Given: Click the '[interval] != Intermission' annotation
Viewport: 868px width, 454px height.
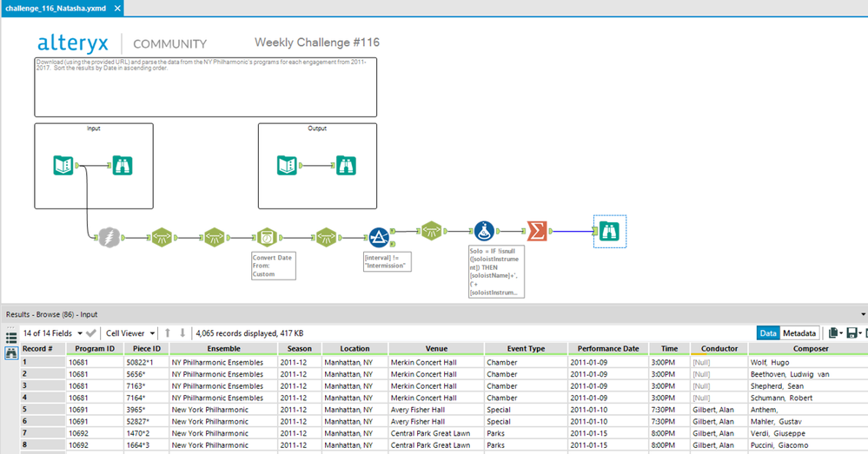Looking at the screenshot, I should click(387, 261).
